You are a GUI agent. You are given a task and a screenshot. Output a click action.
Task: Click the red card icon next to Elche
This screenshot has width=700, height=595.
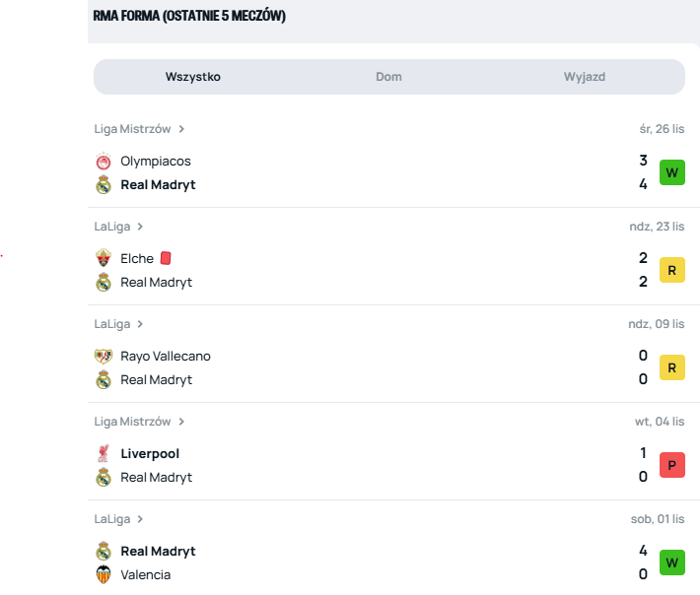[166, 258]
